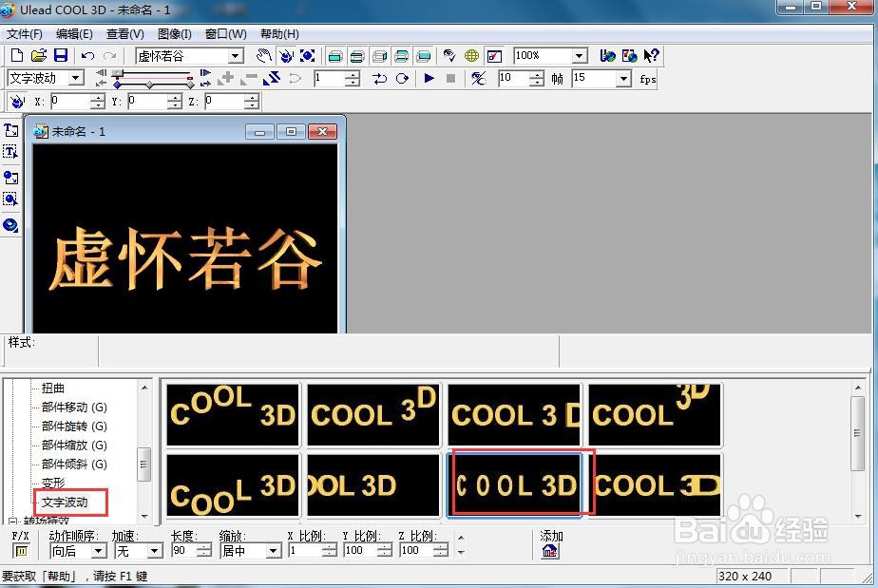Click the yellow globe icon in toolbar
Viewport: 878px width, 588px height.
coord(471,55)
